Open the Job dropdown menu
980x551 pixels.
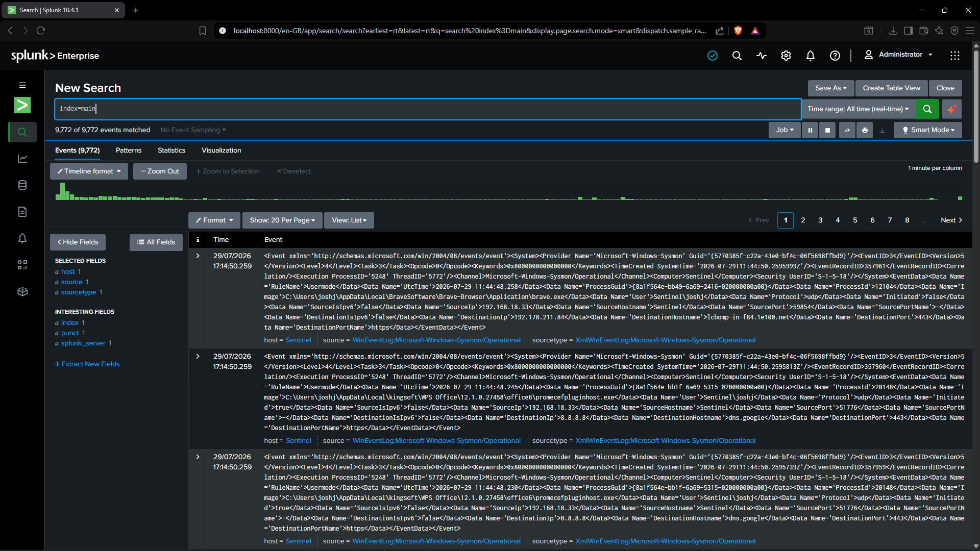[785, 130]
